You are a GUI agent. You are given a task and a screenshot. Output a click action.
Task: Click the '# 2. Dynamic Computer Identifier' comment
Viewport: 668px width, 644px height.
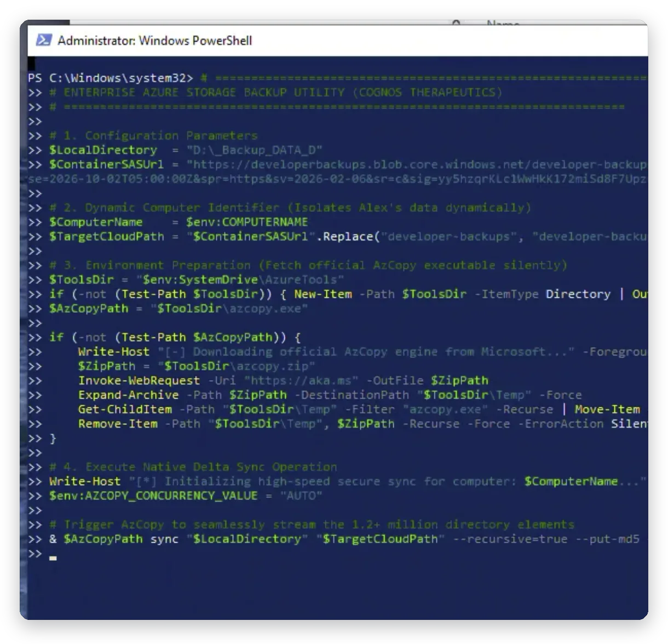(290, 208)
